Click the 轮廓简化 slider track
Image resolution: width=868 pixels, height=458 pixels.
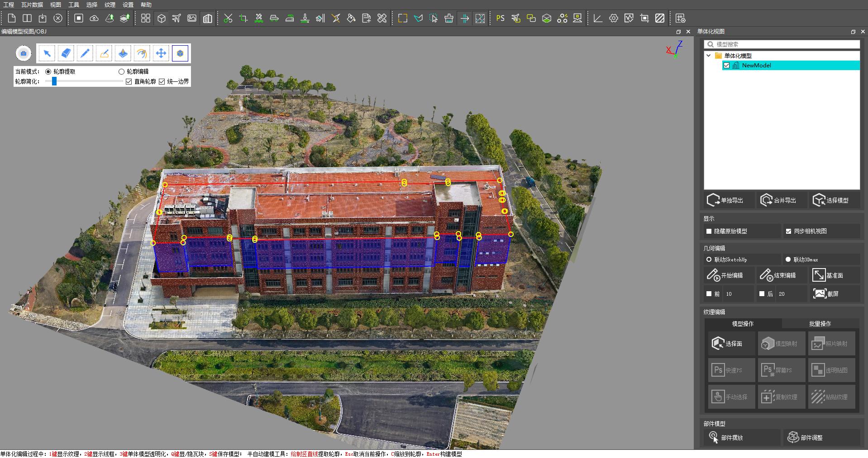tap(84, 81)
